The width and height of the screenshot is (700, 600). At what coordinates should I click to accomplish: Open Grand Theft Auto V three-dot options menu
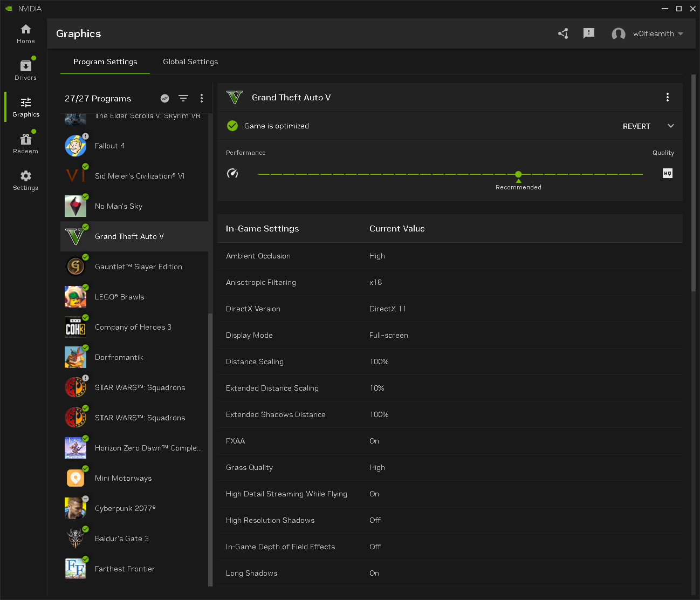tap(668, 97)
